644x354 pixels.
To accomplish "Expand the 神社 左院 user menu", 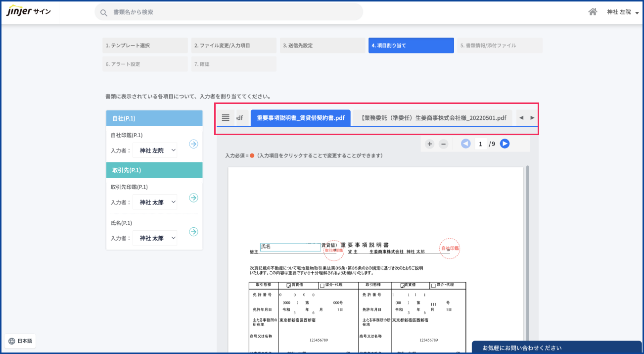I will coord(623,12).
